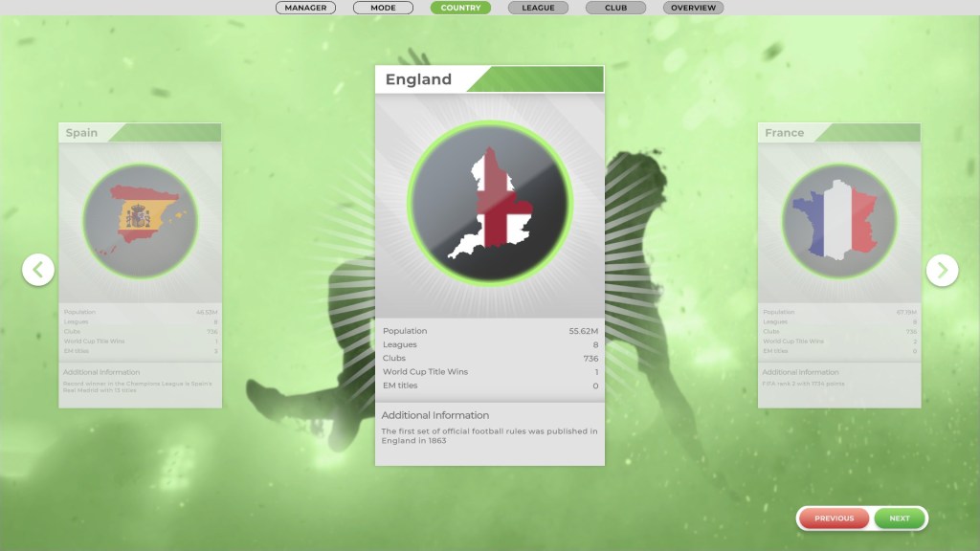Click the World Cup Title Wins row for England
Screen dimensions: 980x551
pyautogui.click(x=489, y=372)
